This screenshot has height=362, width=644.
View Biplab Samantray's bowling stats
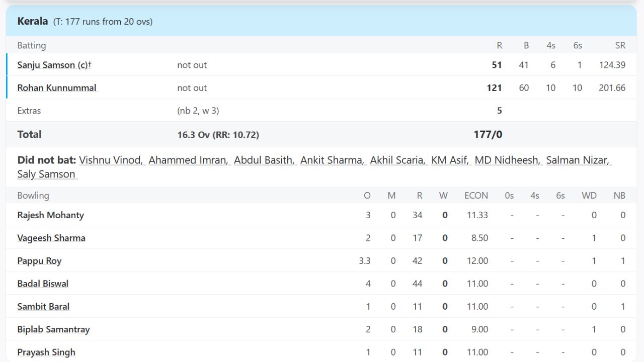click(x=53, y=329)
